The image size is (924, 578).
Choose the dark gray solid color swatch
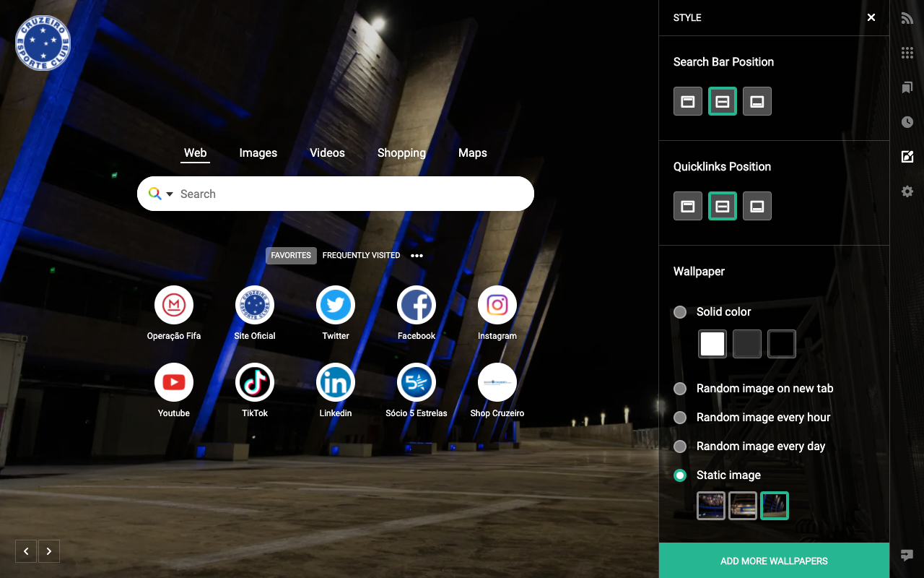tap(747, 344)
